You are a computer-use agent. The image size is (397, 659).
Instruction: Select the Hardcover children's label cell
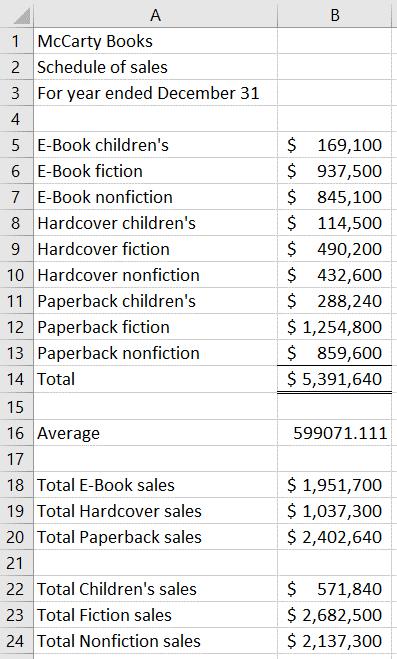click(155, 223)
